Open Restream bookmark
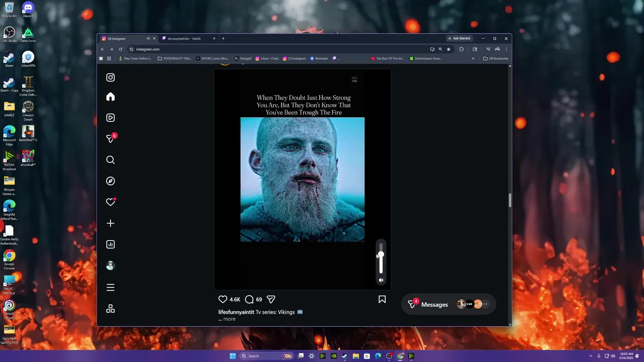Image resolution: width=644 pixels, height=362 pixels. pyautogui.click(x=319, y=58)
